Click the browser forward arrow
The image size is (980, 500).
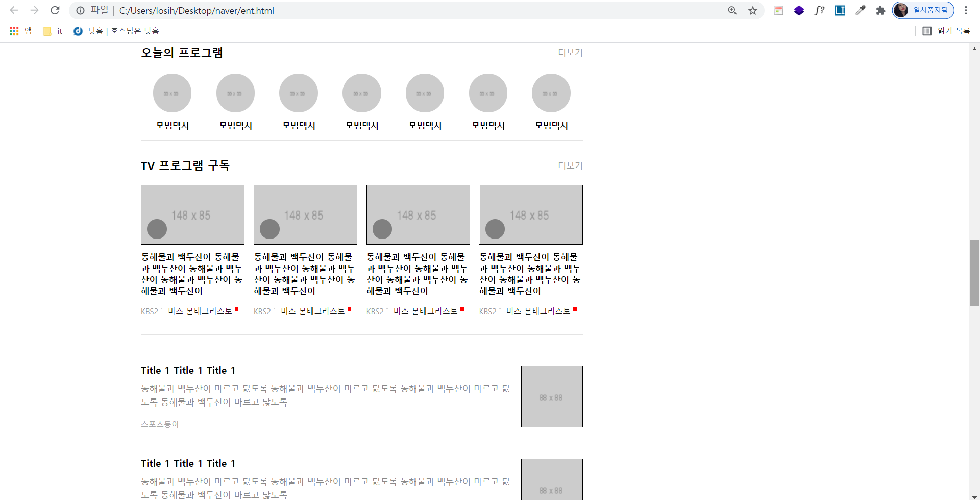tap(34, 10)
